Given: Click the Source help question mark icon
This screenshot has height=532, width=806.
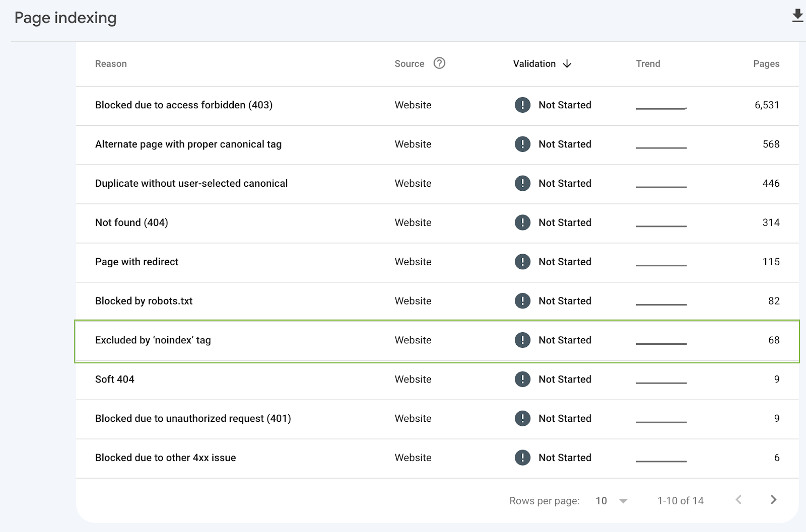Looking at the screenshot, I should (x=439, y=63).
